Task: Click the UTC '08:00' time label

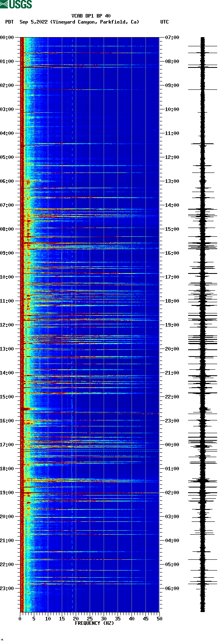Action: point(172,61)
